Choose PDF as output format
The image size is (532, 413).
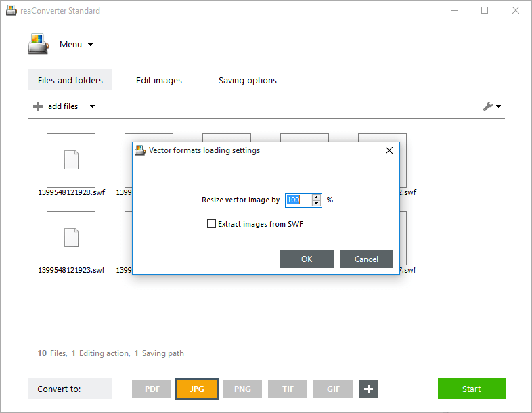click(152, 389)
